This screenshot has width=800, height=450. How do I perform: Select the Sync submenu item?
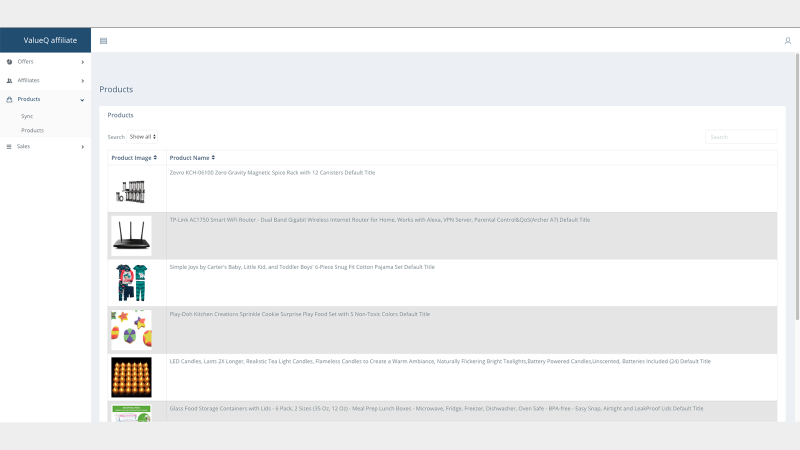(x=27, y=116)
